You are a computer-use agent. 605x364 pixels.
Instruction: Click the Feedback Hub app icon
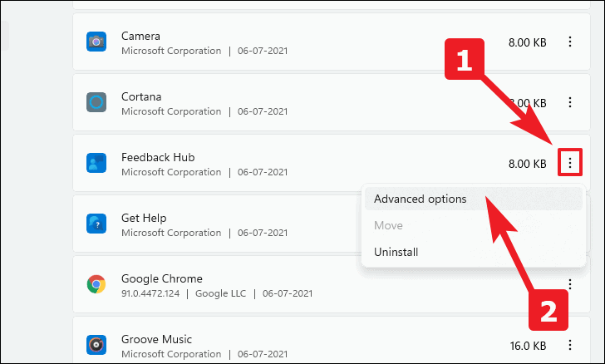(96, 163)
